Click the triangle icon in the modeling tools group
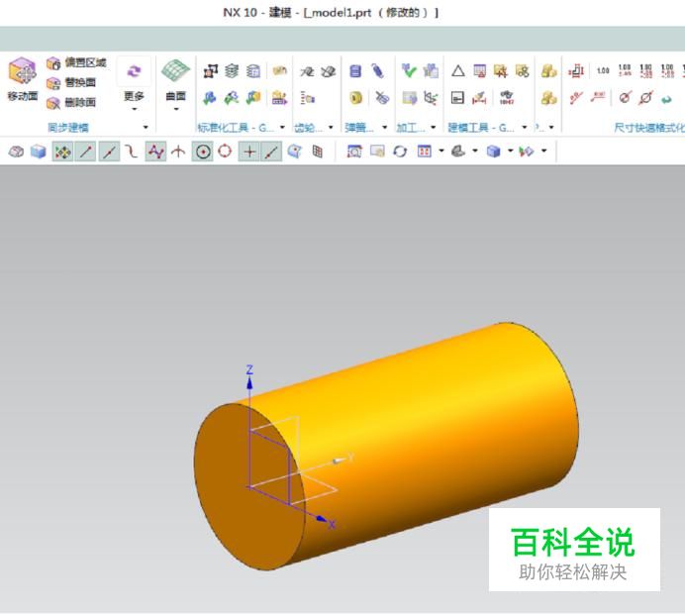Image resolution: width=685 pixels, height=616 pixels. click(458, 71)
